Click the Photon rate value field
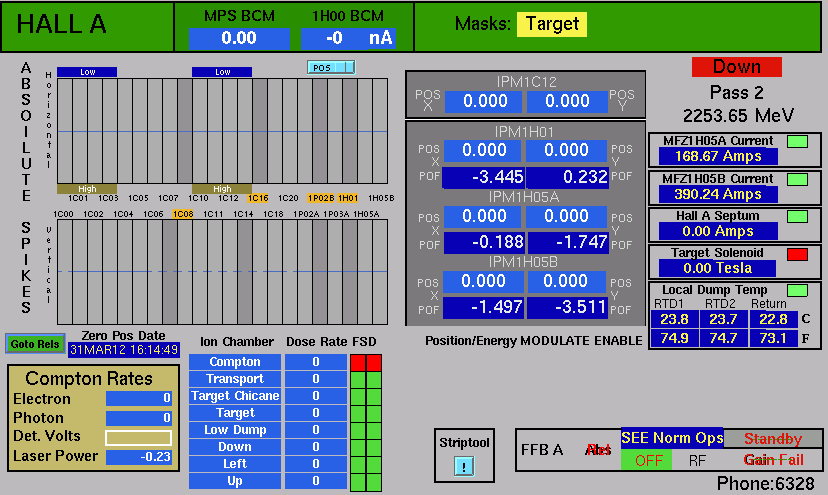Image resolution: width=828 pixels, height=495 pixels. coord(138,418)
